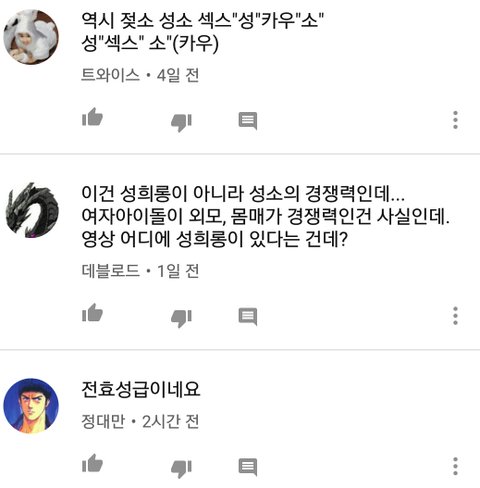Tap 데블로드's three-line comment text
Screen dimensions: 480x488
click(x=266, y=216)
